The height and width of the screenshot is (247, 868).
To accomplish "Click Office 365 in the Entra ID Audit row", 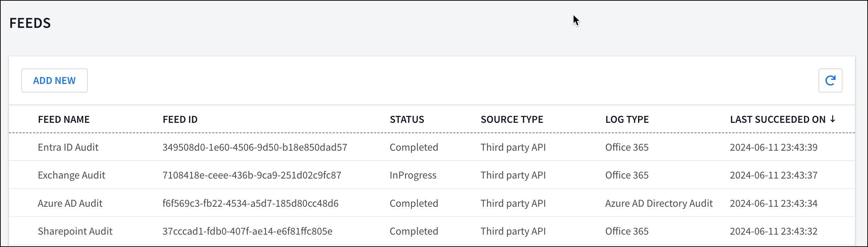I will pos(627,147).
